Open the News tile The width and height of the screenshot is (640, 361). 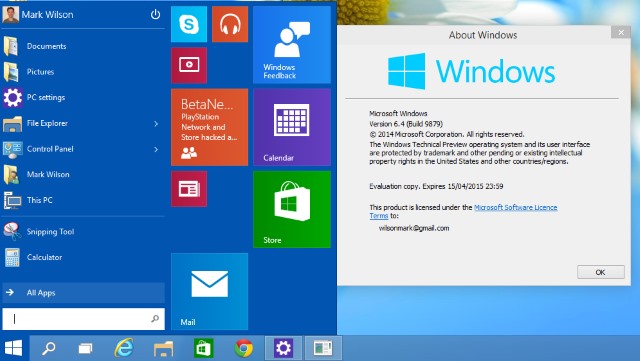point(189,189)
